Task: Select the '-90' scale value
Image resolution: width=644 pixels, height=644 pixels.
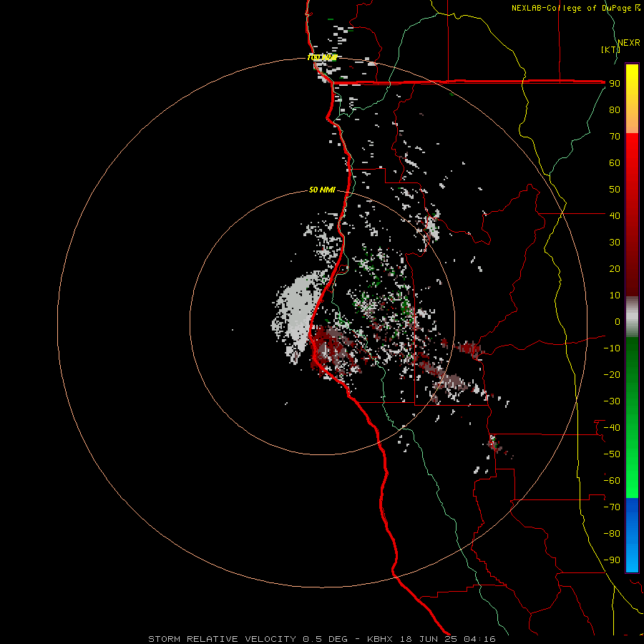Action: point(612,560)
